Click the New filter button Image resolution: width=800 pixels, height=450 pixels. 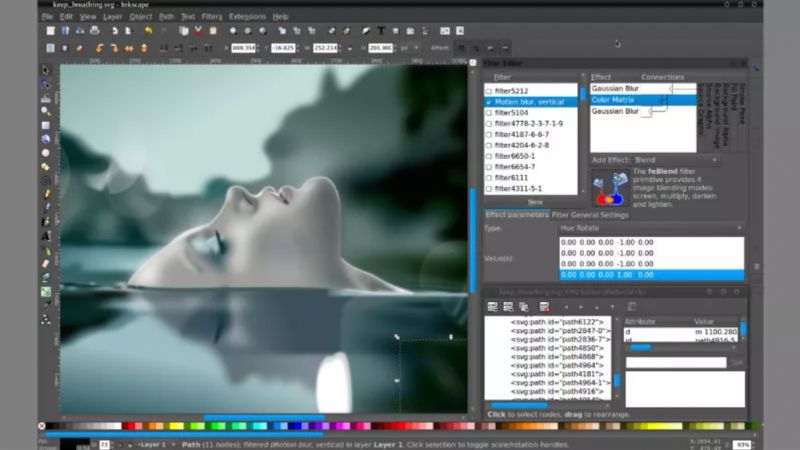[535, 202]
